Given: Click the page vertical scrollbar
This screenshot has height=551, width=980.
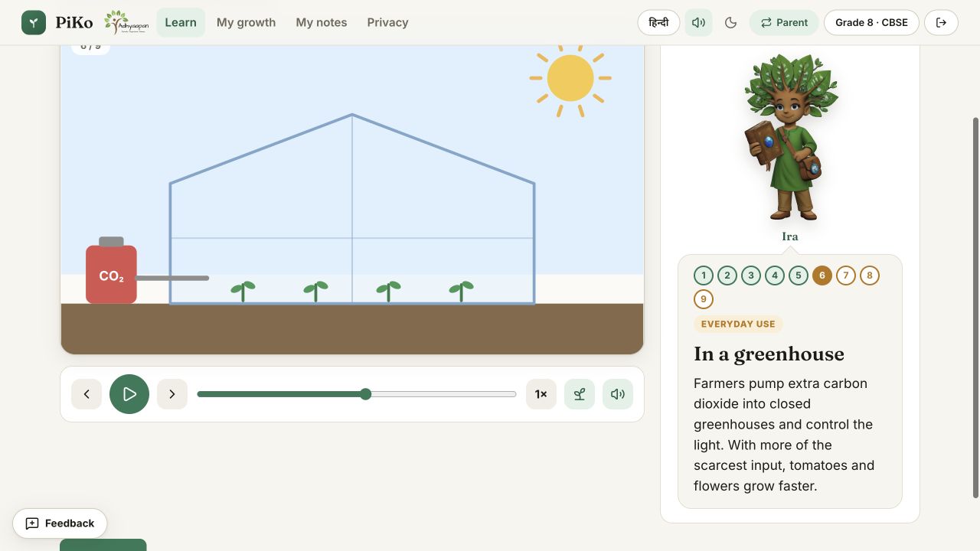Looking at the screenshot, I should pos(975,306).
